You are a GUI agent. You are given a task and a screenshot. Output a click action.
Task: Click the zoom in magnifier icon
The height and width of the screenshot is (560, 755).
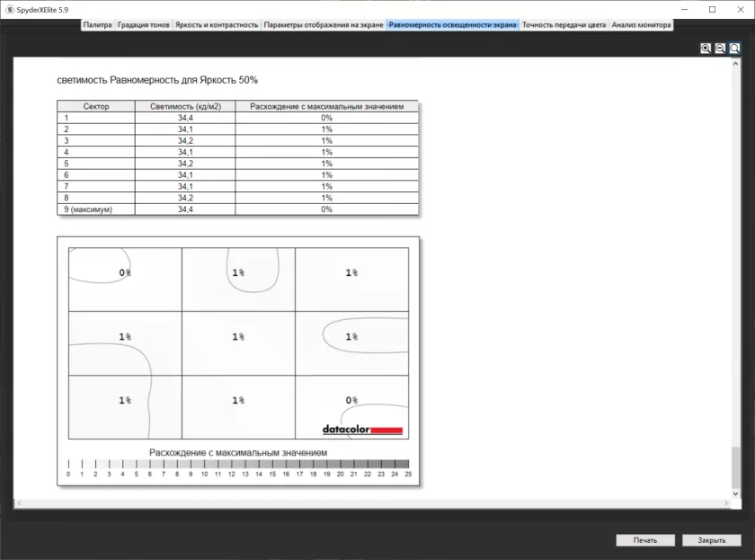coord(706,49)
